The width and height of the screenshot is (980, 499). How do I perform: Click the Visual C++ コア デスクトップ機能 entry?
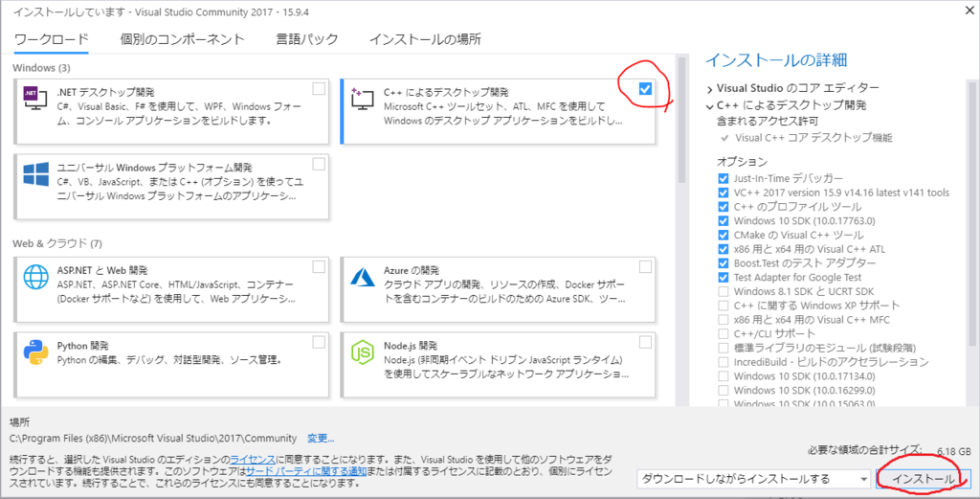pos(813,138)
